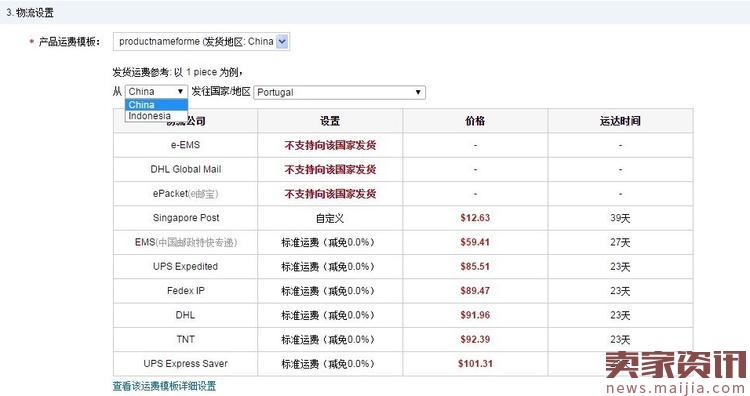Click DHL Global Mail unsupported shipping notice
750x396 pixels.
pos(330,169)
